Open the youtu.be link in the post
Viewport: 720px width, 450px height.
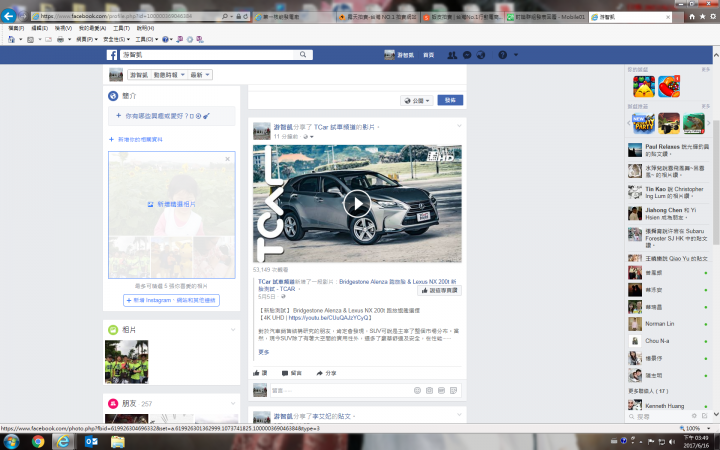328,318
